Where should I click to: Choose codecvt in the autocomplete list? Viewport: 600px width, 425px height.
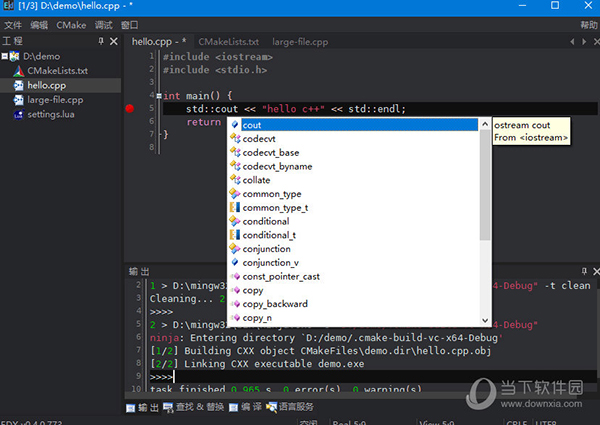pos(354,139)
